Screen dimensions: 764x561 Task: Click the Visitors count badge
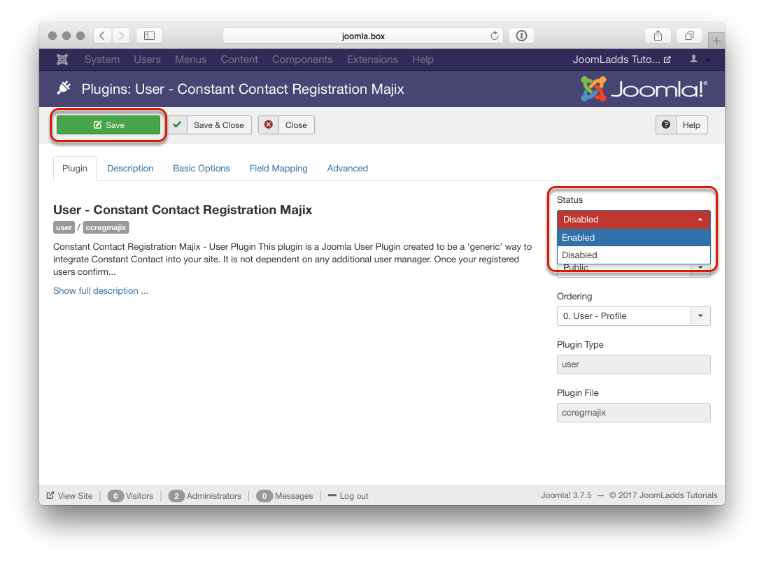coord(115,496)
